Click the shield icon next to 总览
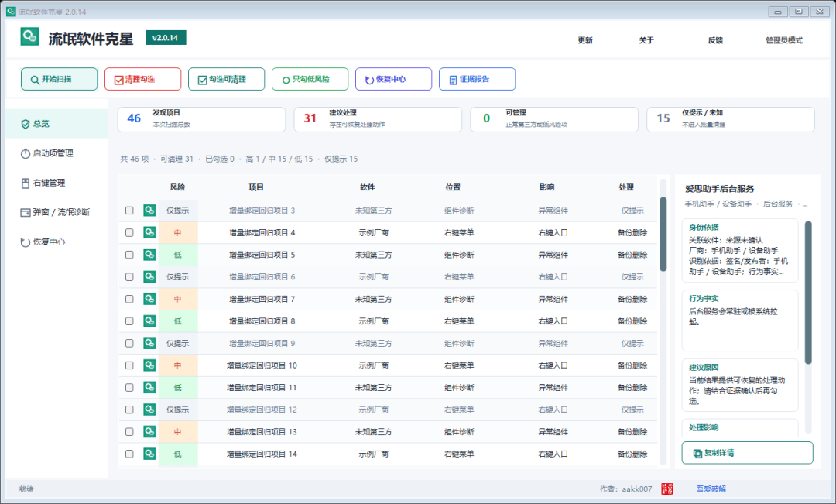Image resolution: width=836 pixels, height=504 pixels. click(x=25, y=124)
